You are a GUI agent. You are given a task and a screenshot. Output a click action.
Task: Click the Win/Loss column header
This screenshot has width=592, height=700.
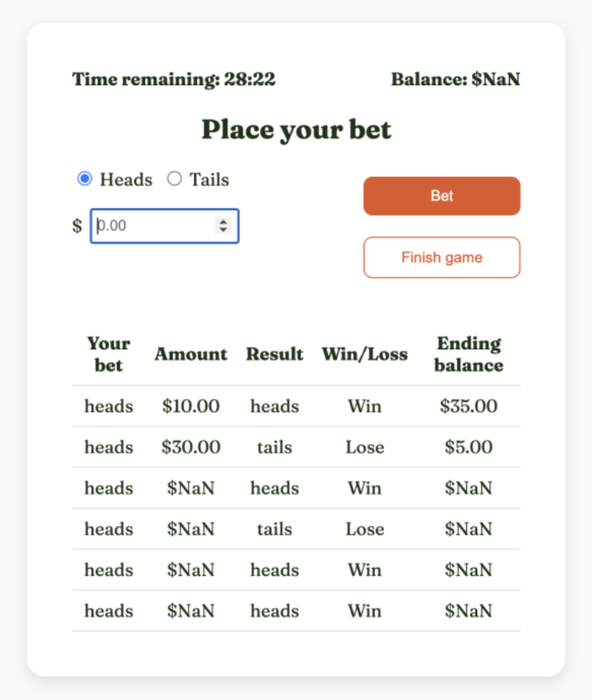point(365,354)
